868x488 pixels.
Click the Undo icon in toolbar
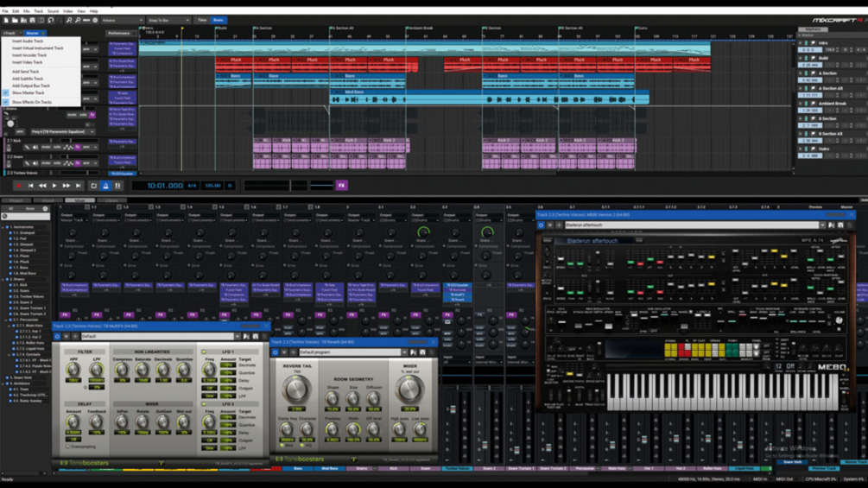pos(50,20)
